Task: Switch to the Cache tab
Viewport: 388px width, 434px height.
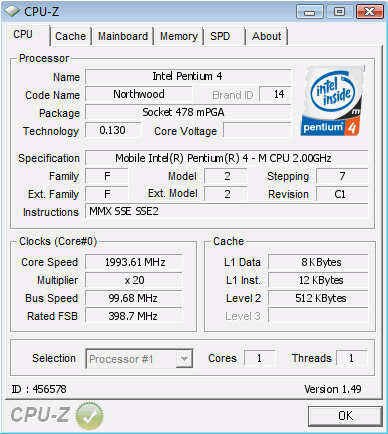Action: click(x=70, y=36)
